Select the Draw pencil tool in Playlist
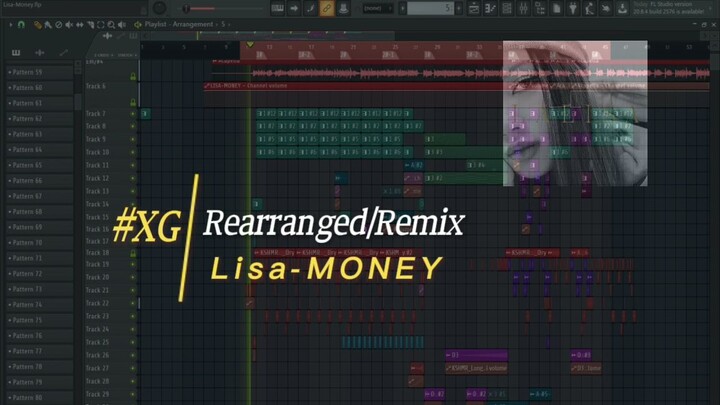This screenshot has height=405, width=720. pos(38,25)
